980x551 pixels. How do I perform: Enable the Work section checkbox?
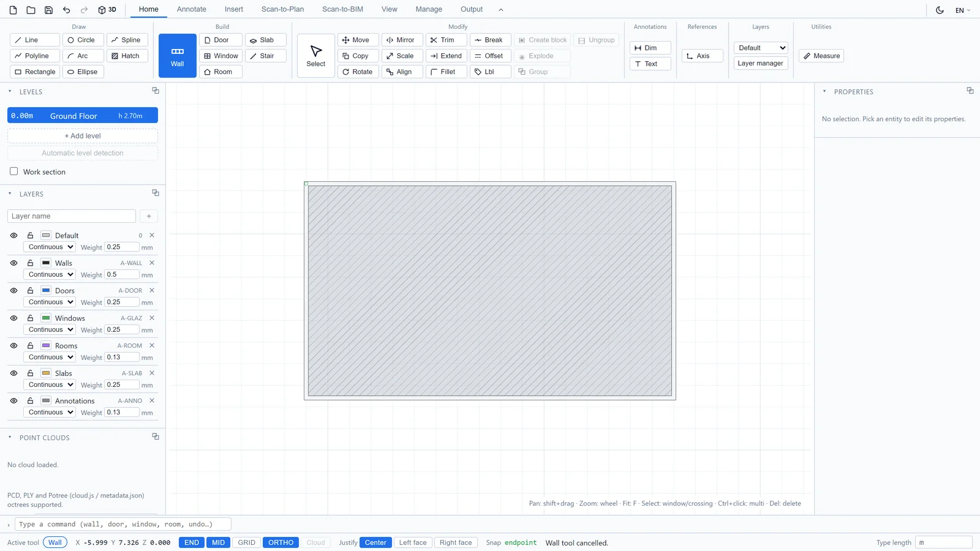(13, 171)
